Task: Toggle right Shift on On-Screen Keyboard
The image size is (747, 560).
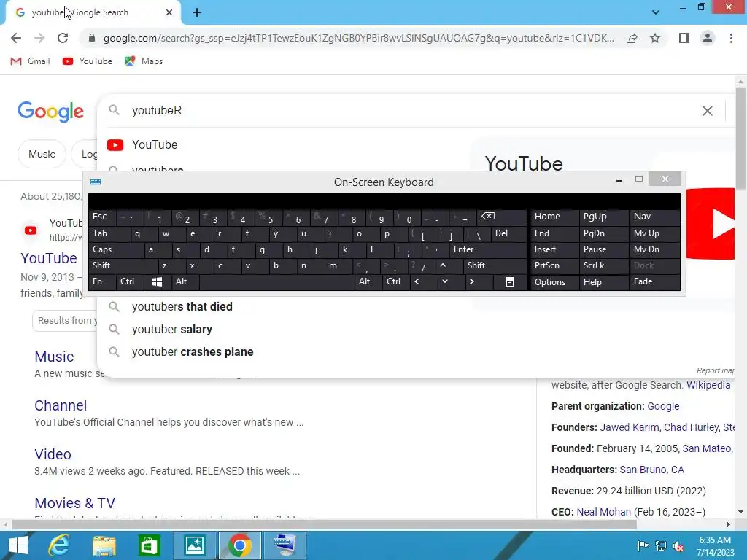Action: point(495,265)
